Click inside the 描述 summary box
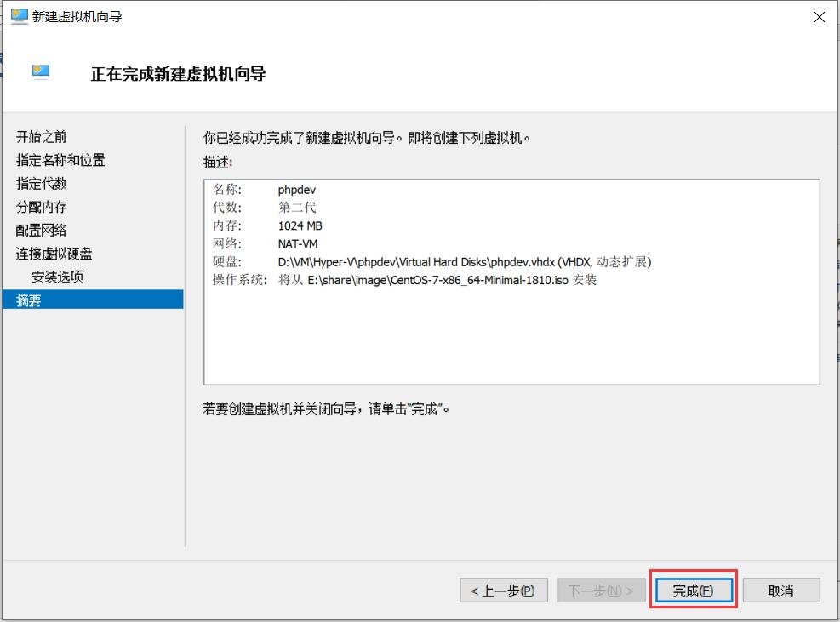The height and width of the screenshot is (622, 840). click(511, 340)
